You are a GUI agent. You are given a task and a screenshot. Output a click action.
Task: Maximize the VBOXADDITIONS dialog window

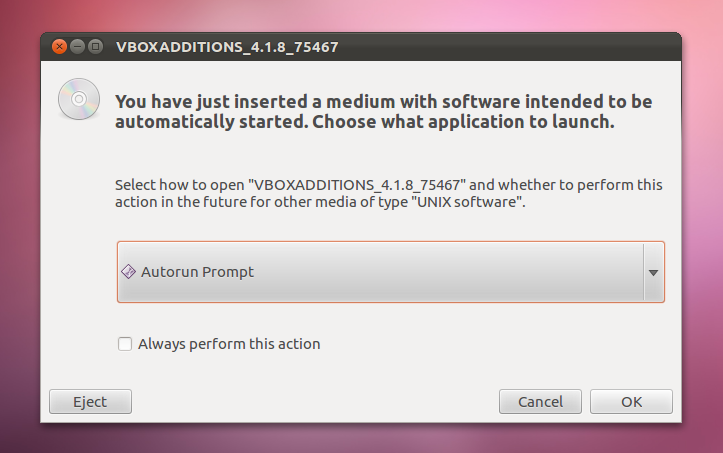click(95, 47)
